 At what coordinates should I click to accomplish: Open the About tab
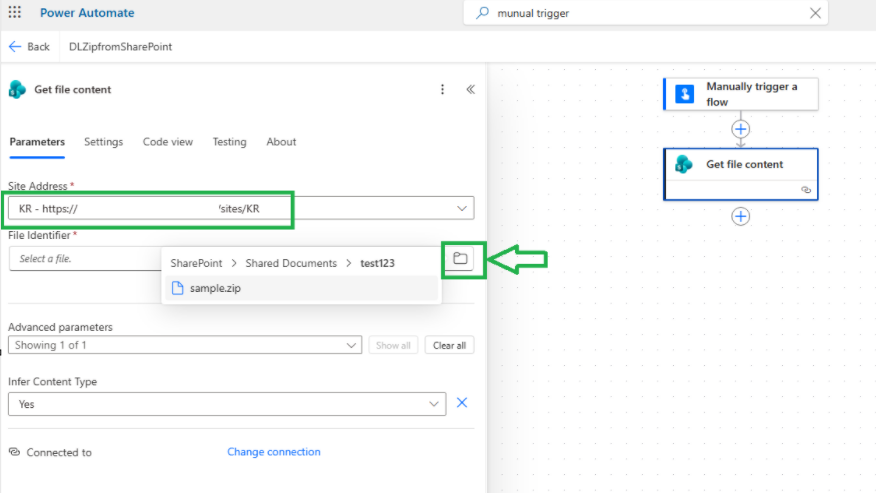281,142
